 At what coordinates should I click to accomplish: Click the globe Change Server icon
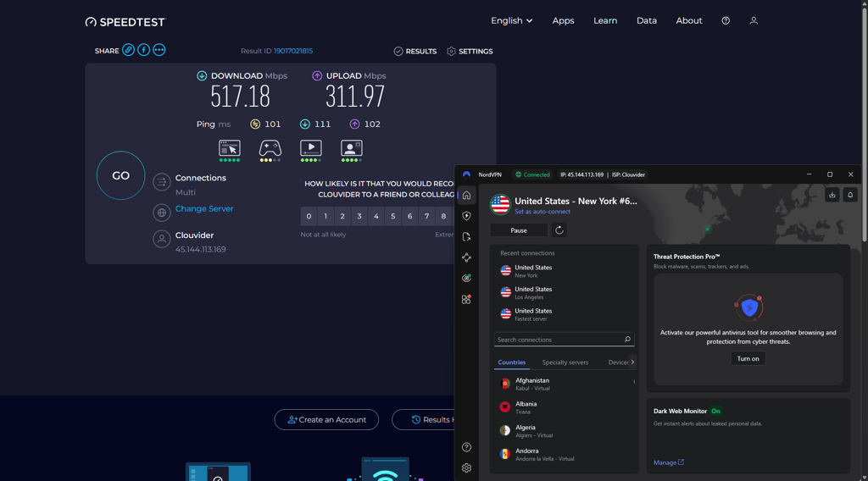click(162, 213)
